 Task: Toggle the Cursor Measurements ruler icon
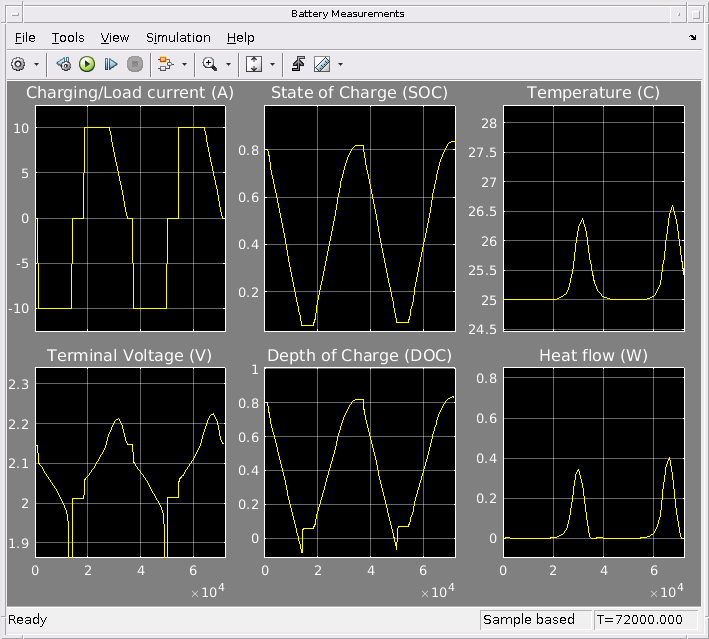tap(322, 64)
